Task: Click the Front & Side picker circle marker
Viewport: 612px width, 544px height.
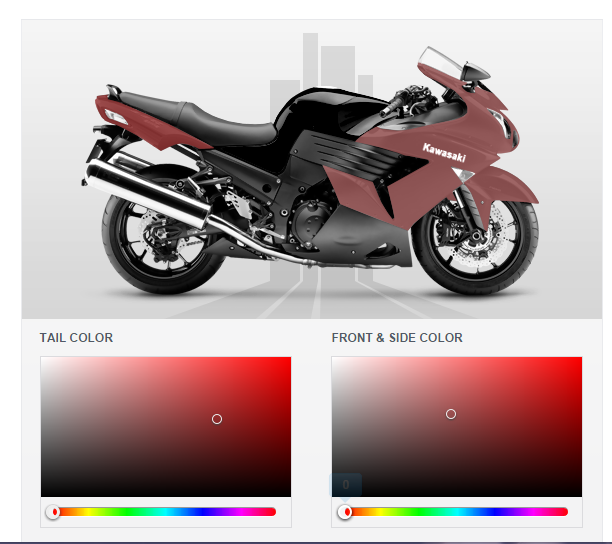Action: coord(451,414)
